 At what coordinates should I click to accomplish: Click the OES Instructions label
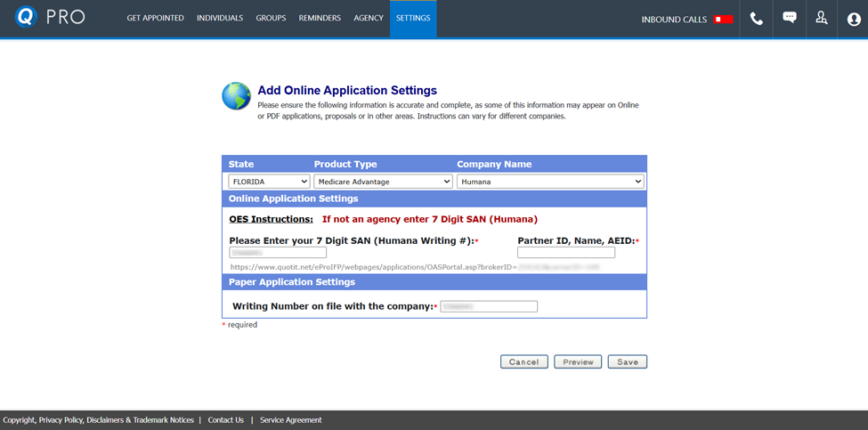click(272, 219)
